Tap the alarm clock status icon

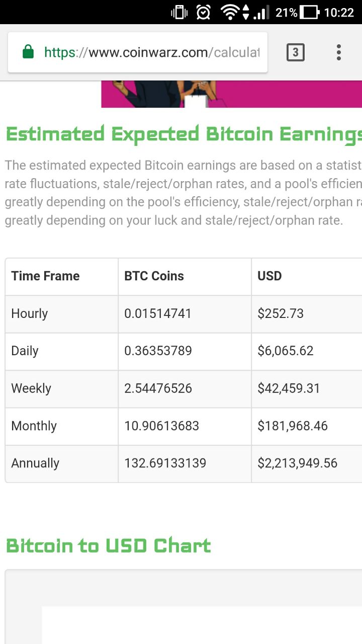(203, 12)
